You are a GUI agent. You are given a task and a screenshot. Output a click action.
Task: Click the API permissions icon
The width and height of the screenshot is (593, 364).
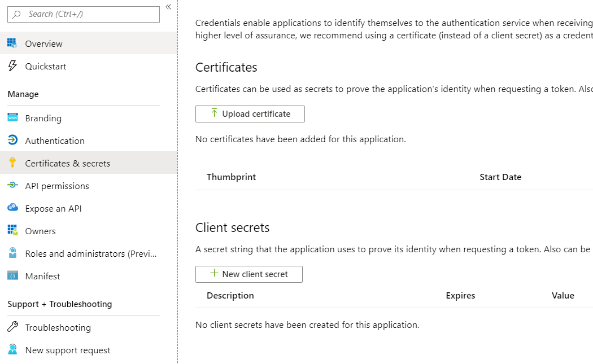(12, 186)
